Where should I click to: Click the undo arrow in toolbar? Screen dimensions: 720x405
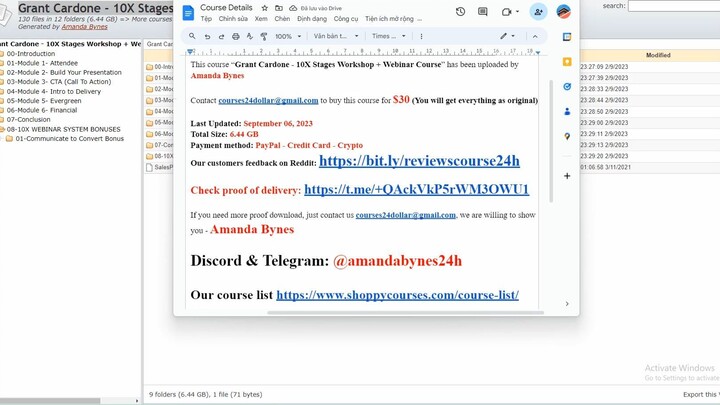(207, 36)
